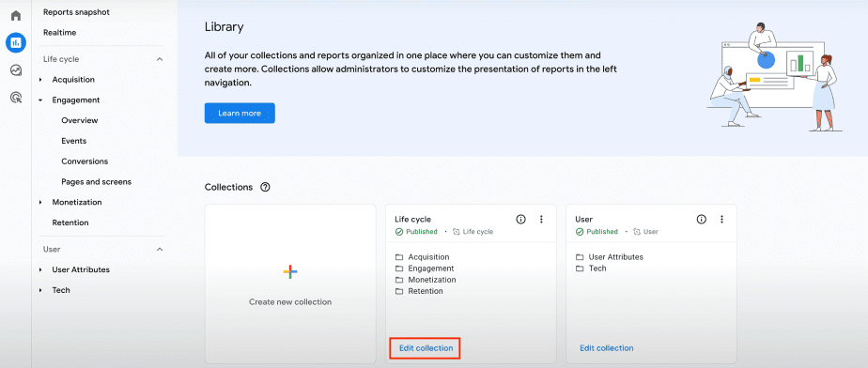The width and height of the screenshot is (868, 368).
Task: Click the Tech folder icon in User card
Action: pyautogui.click(x=580, y=268)
